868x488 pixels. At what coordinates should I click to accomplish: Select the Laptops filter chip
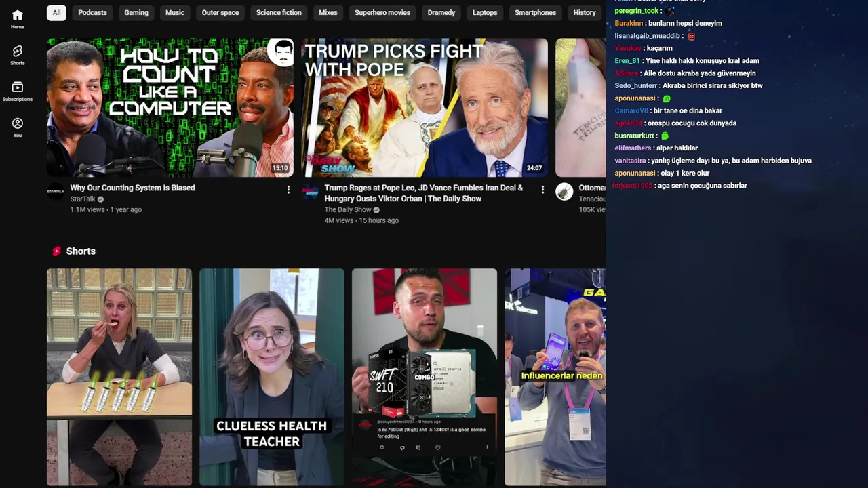pyautogui.click(x=485, y=12)
